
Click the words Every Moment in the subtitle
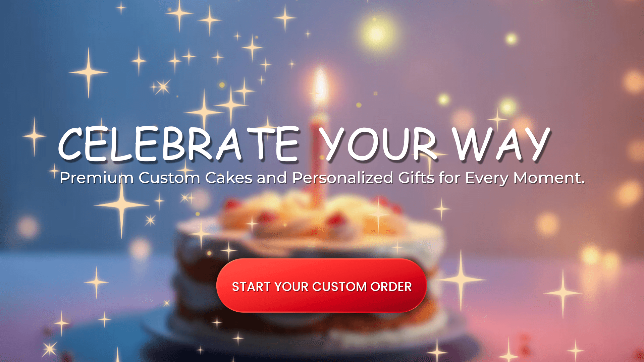(525, 178)
